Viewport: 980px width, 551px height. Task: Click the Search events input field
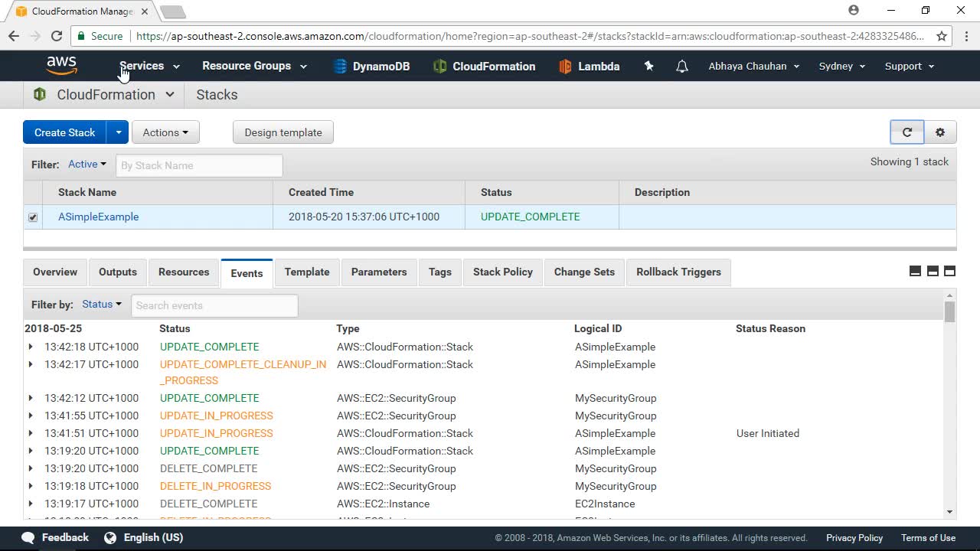(x=214, y=305)
